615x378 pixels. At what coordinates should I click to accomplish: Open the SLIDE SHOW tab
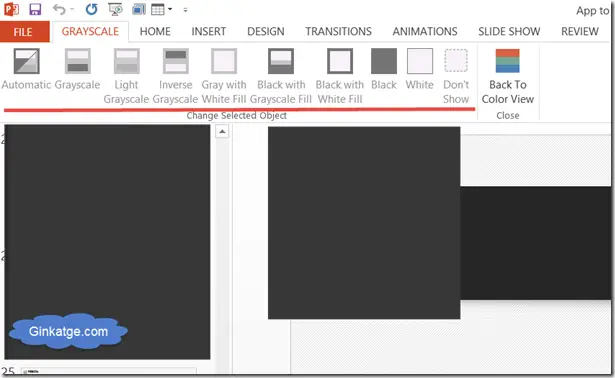(x=509, y=31)
